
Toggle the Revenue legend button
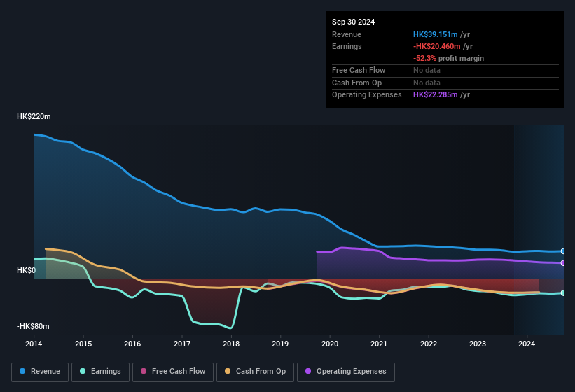40,372
